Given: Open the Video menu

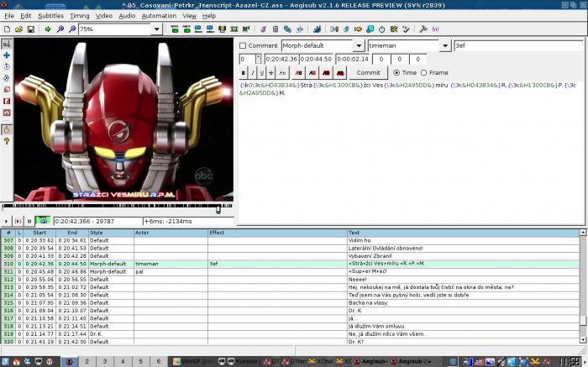Looking at the screenshot, I should (104, 16).
